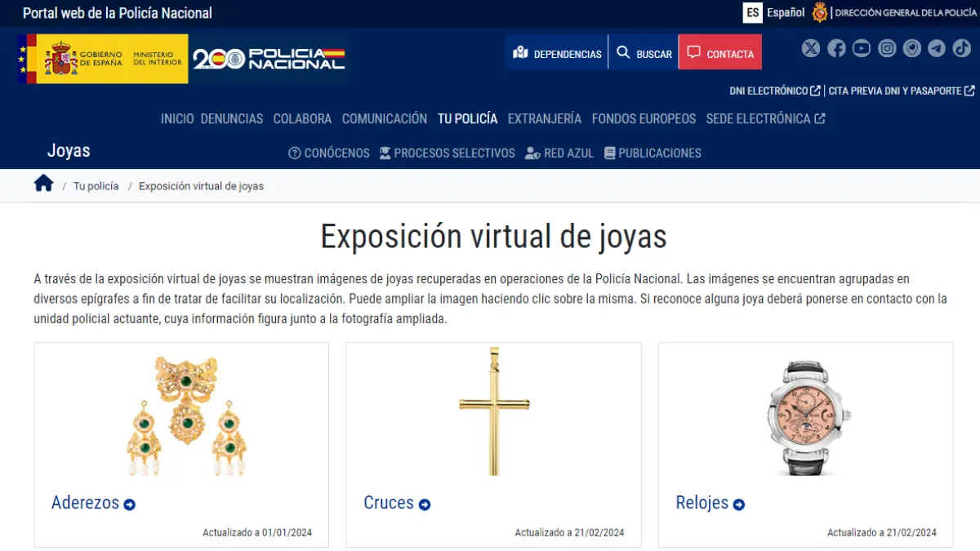Image resolution: width=980 pixels, height=551 pixels.
Task: Open the Telegram social icon
Action: click(x=938, y=49)
